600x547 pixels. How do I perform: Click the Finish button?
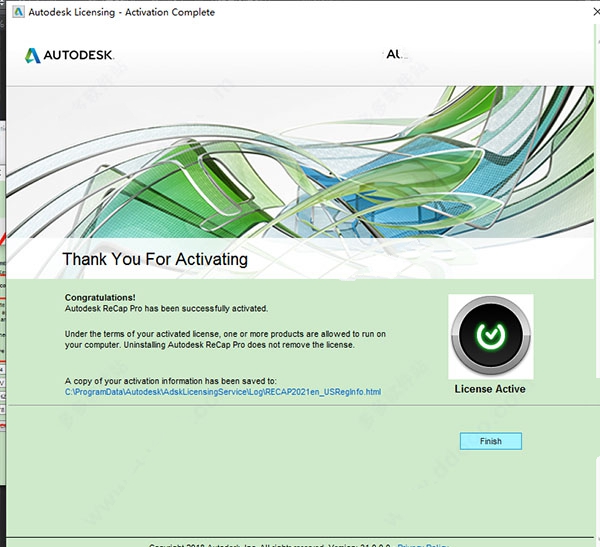click(491, 441)
